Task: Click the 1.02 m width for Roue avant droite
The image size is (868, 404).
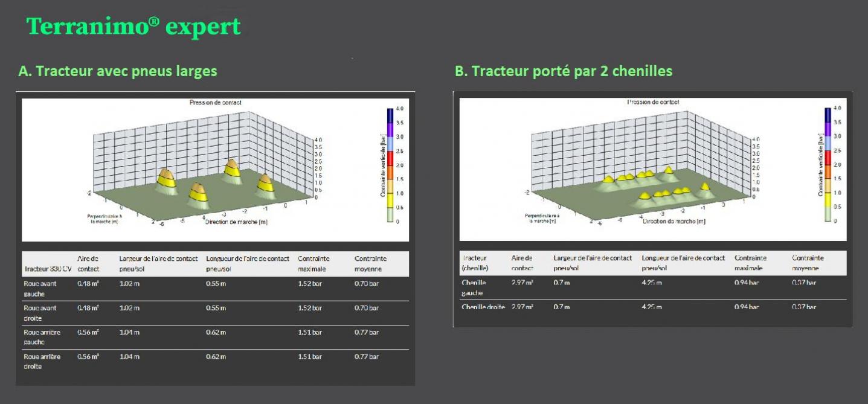Action: coord(129,308)
